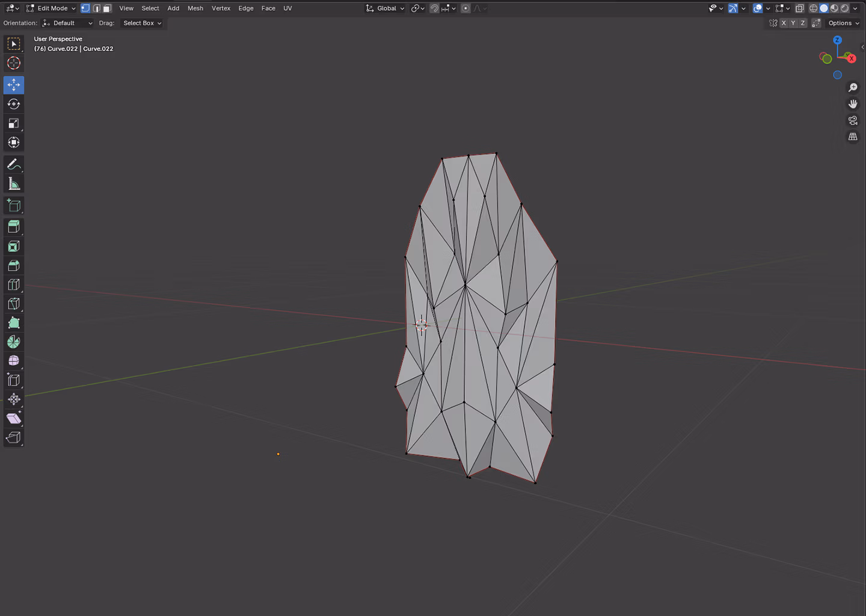The width and height of the screenshot is (866, 616).
Task: Select the Edge Slide tool
Action: pos(14,380)
